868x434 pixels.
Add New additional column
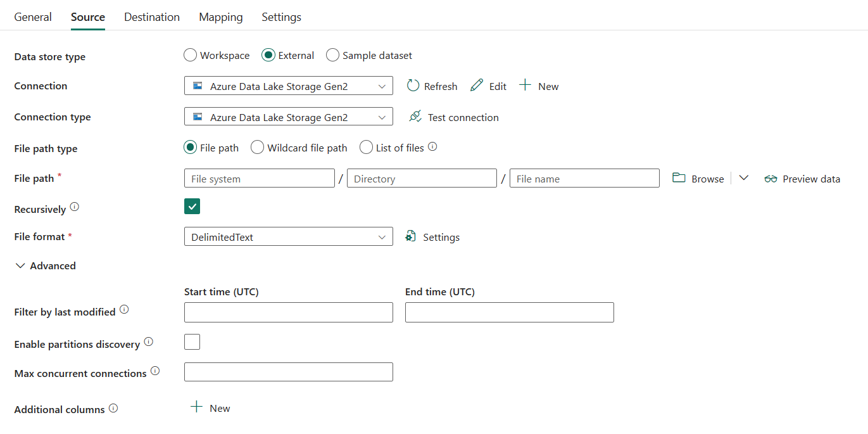211,408
